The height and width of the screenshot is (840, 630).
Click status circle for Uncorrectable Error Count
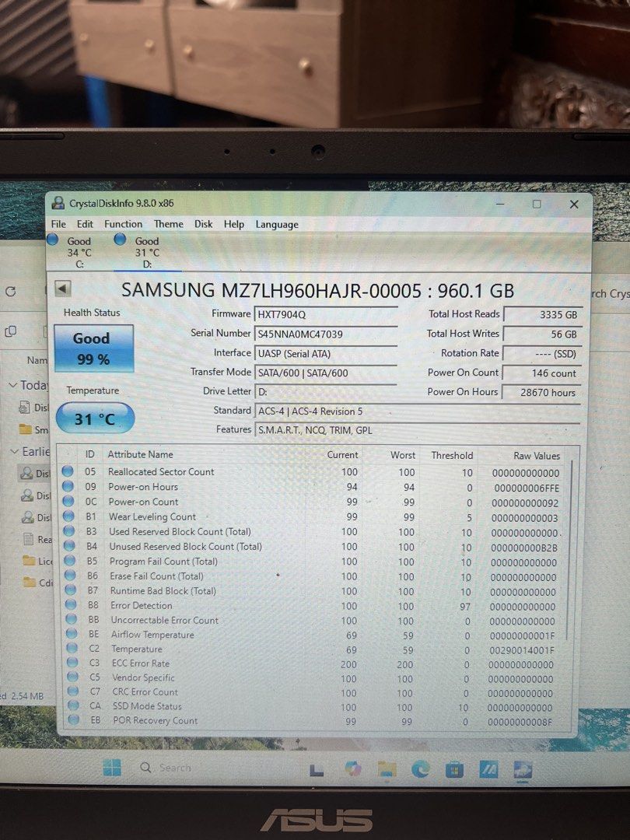[72, 619]
